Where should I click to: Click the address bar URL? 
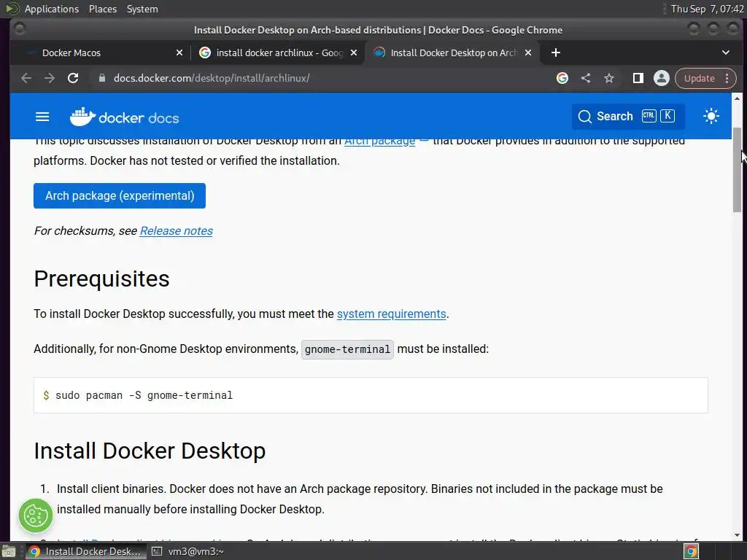point(212,78)
